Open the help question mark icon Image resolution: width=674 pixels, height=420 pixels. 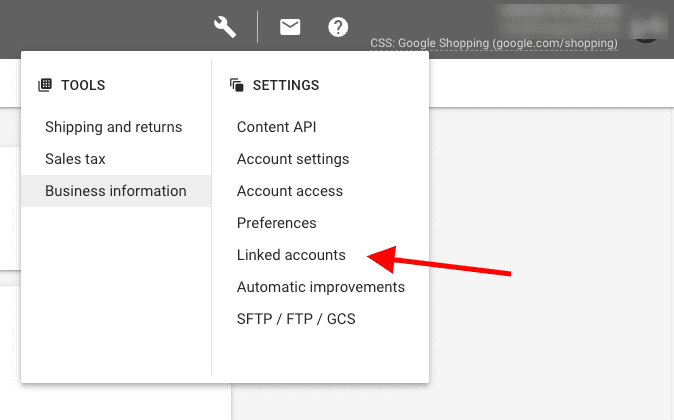coord(338,27)
